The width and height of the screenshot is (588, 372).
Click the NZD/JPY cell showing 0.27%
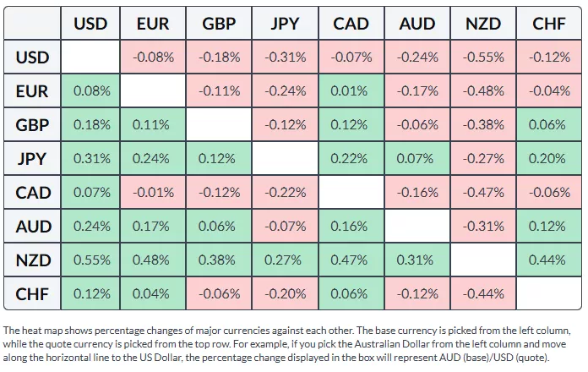[285, 260]
